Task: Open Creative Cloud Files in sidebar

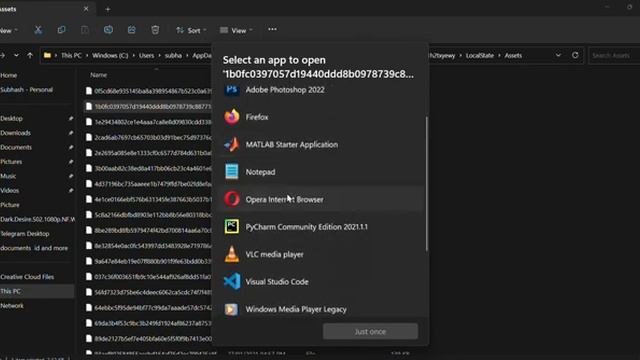Action: pos(27,277)
